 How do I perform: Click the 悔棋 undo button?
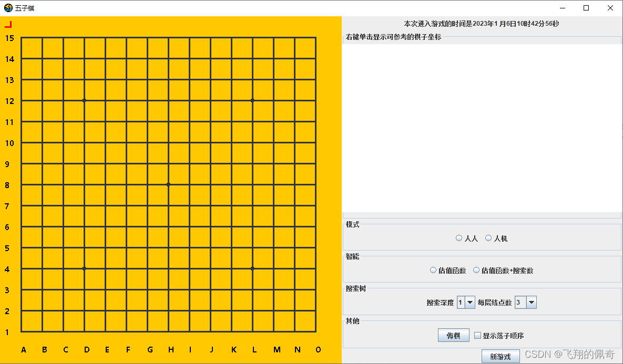click(x=453, y=336)
